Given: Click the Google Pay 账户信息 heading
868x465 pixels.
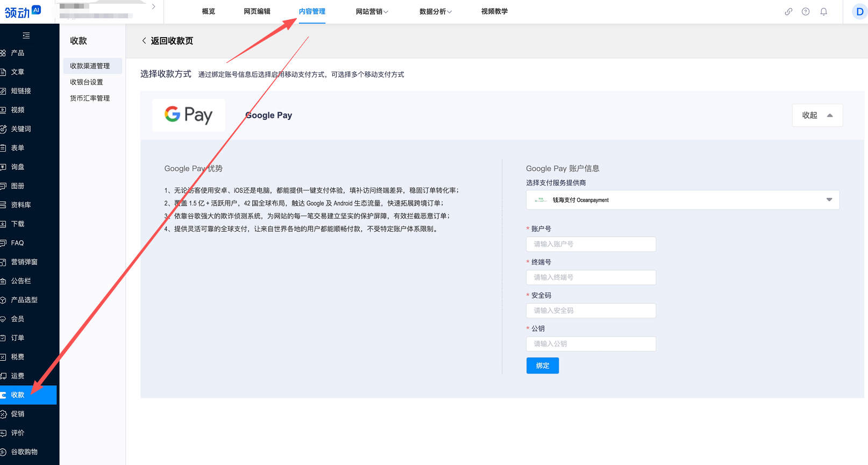Looking at the screenshot, I should 563,169.
